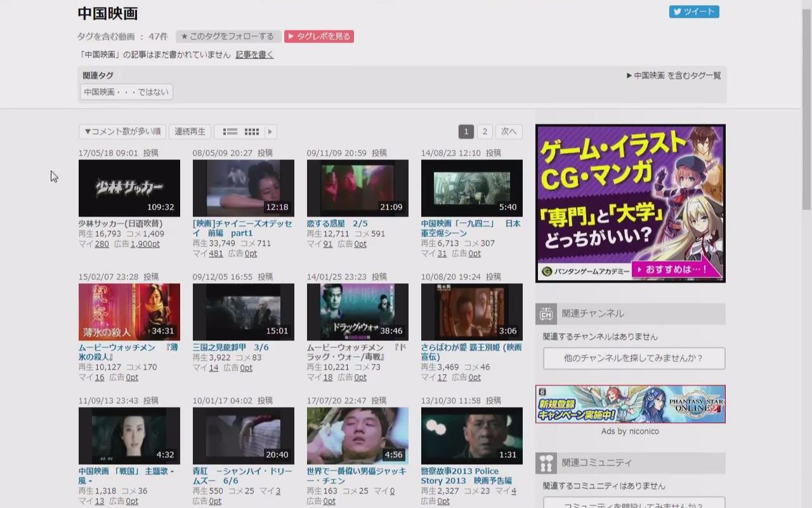Open 恋する惑星 2/5 thumbnail
Image resolution: width=812 pixels, height=508 pixels.
358,188
